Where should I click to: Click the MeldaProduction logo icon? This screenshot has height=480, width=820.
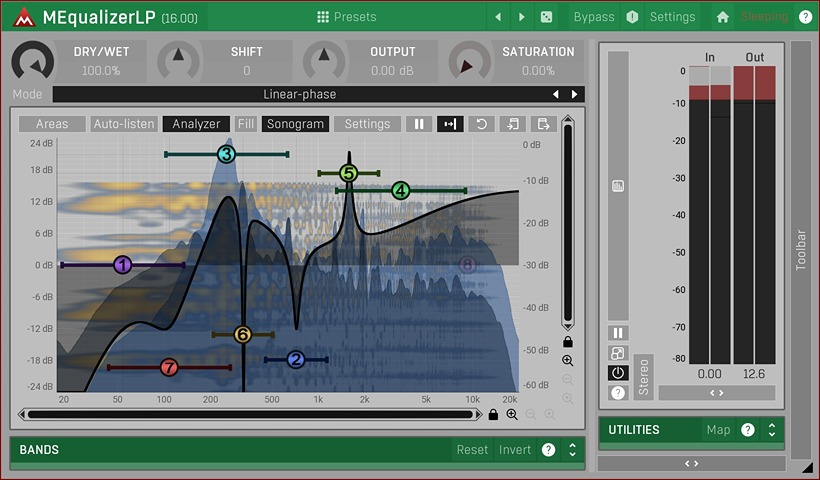pos(24,17)
